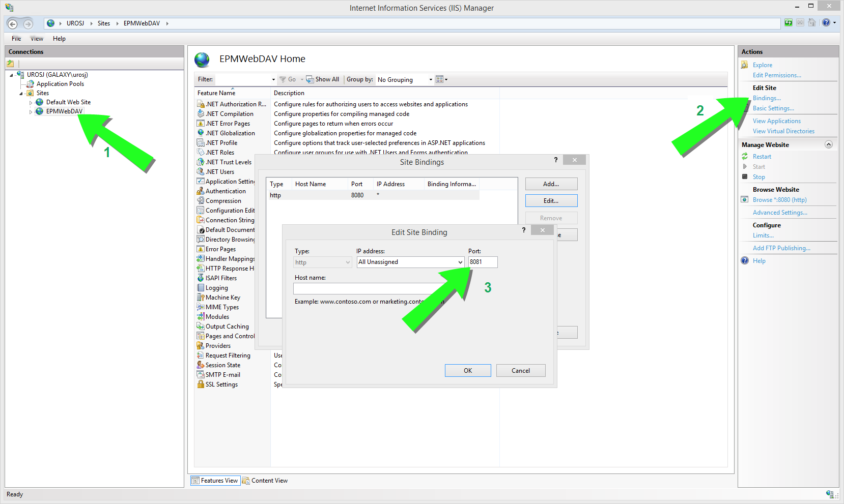
Task: Click the Help question mark icon in toolbar
Action: click(826, 22)
